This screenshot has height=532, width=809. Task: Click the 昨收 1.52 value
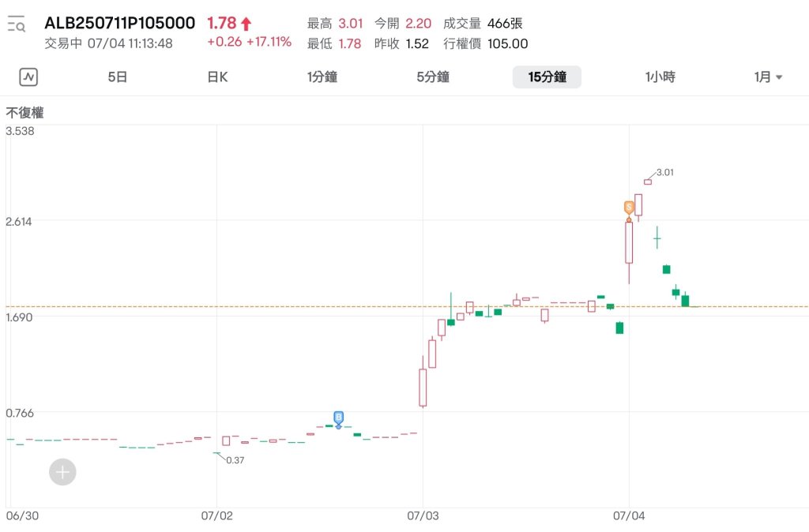401,44
